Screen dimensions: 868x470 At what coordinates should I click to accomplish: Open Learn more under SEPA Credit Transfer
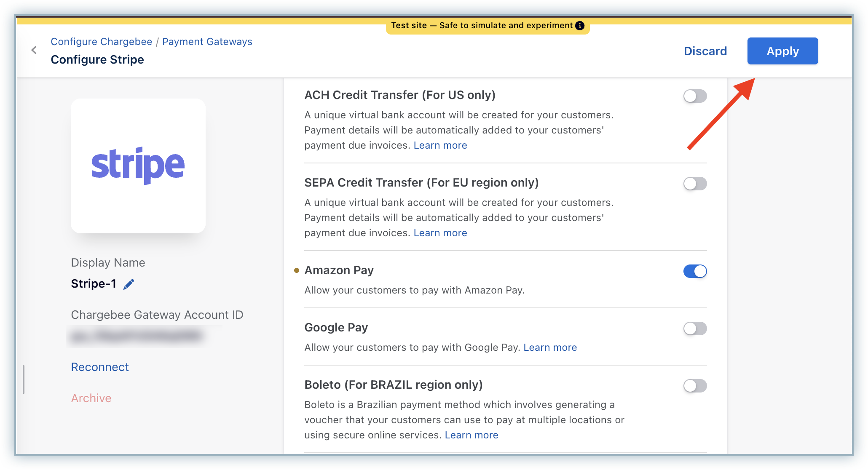pyautogui.click(x=440, y=233)
